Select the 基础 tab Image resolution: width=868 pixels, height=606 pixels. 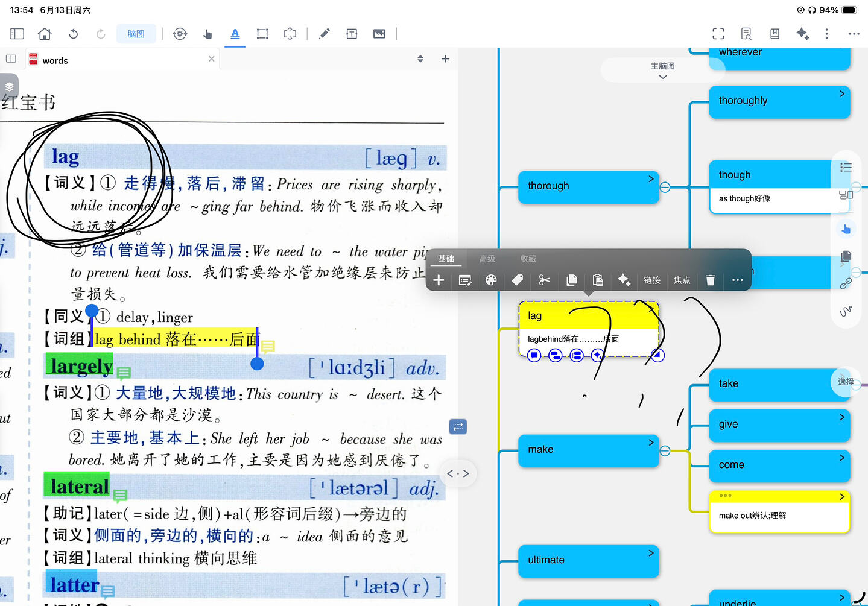[x=446, y=259]
